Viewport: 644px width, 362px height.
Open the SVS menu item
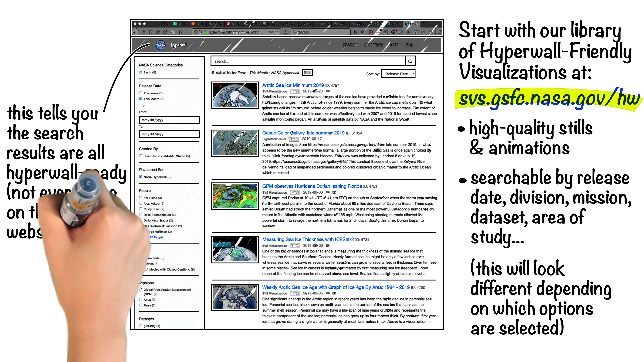tap(409, 45)
